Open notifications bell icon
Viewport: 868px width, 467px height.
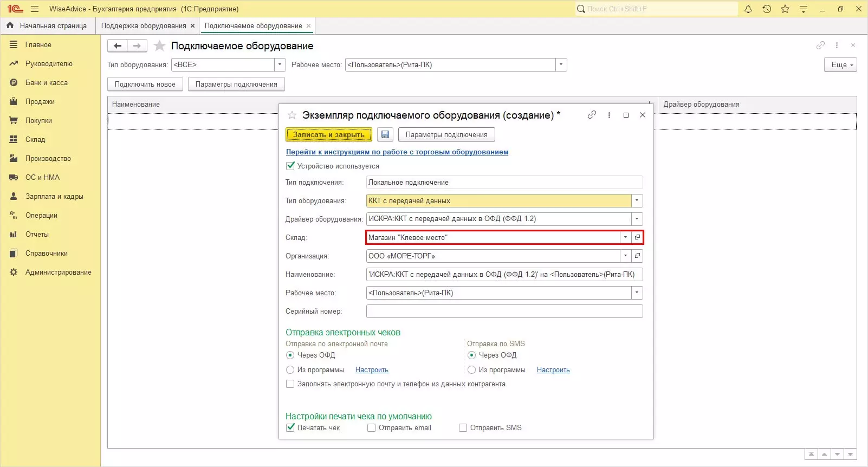coord(748,9)
